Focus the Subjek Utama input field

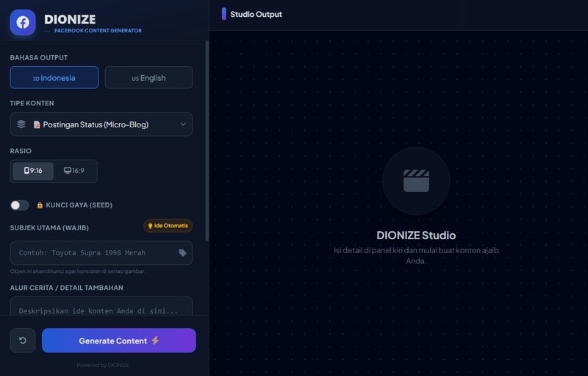coord(92,253)
